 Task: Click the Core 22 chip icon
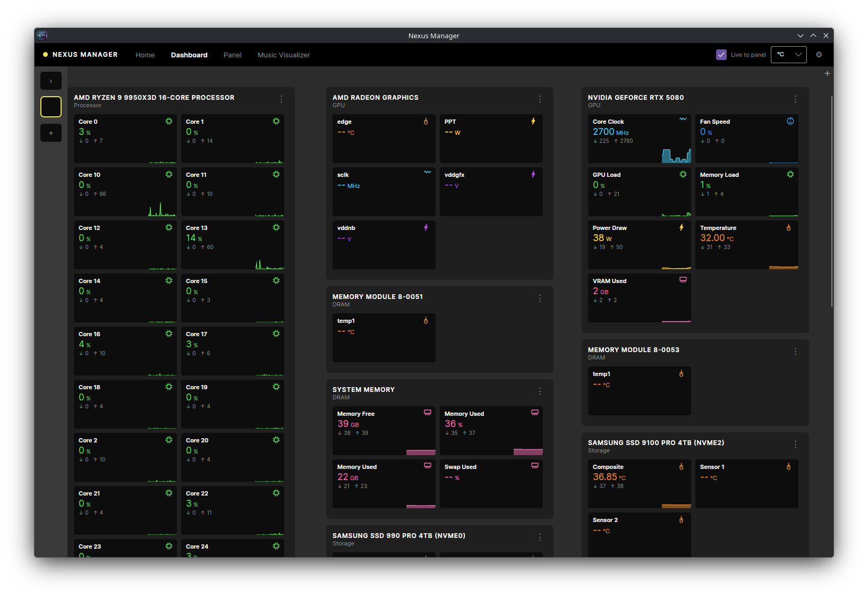pyautogui.click(x=276, y=493)
